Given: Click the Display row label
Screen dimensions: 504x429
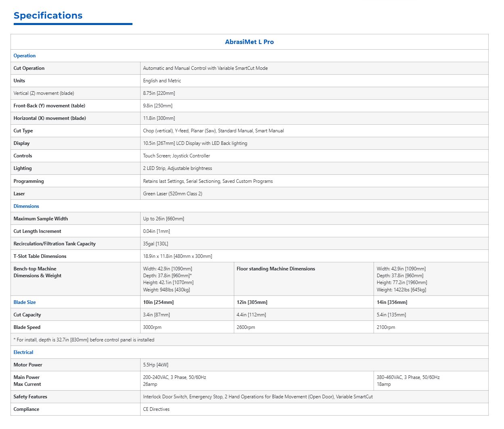Looking at the screenshot, I should [x=22, y=143].
